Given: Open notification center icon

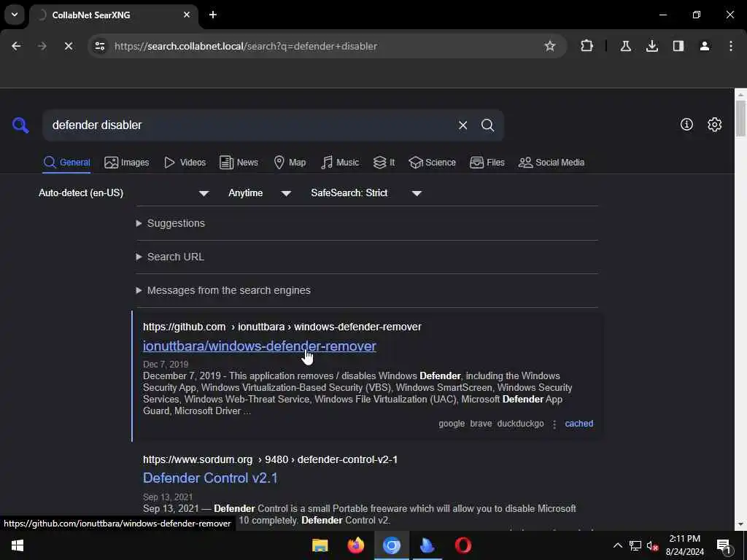Looking at the screenshot, I should [x=724, y=545].
